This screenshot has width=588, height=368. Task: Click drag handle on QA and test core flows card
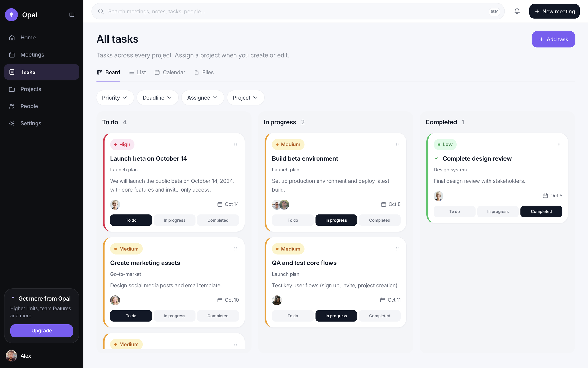tap(397, 249)
